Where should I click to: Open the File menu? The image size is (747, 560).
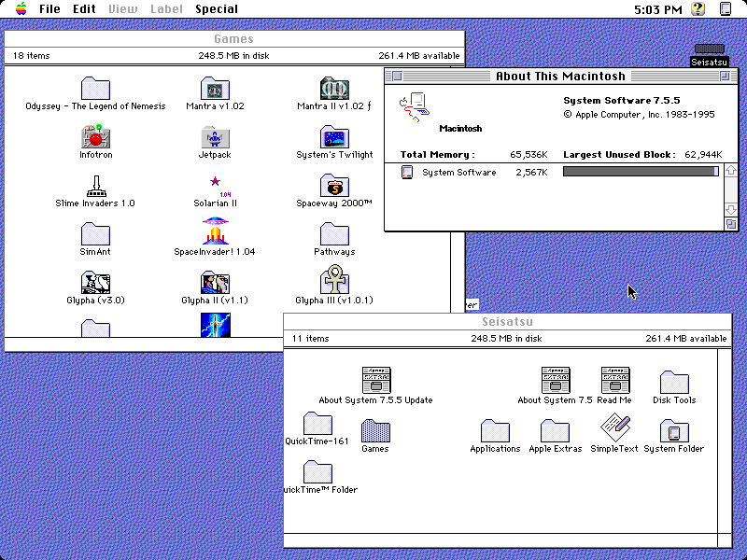point(49,8)
